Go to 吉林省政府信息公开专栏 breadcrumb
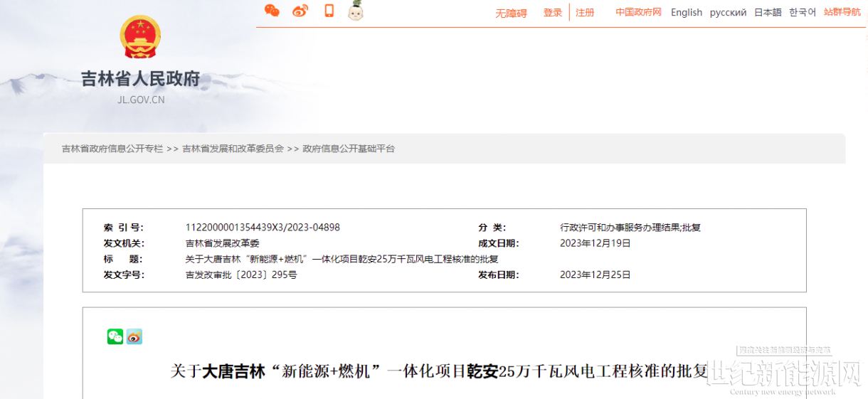The height and width of the screenshot is (399, 868). click(112, 149)
